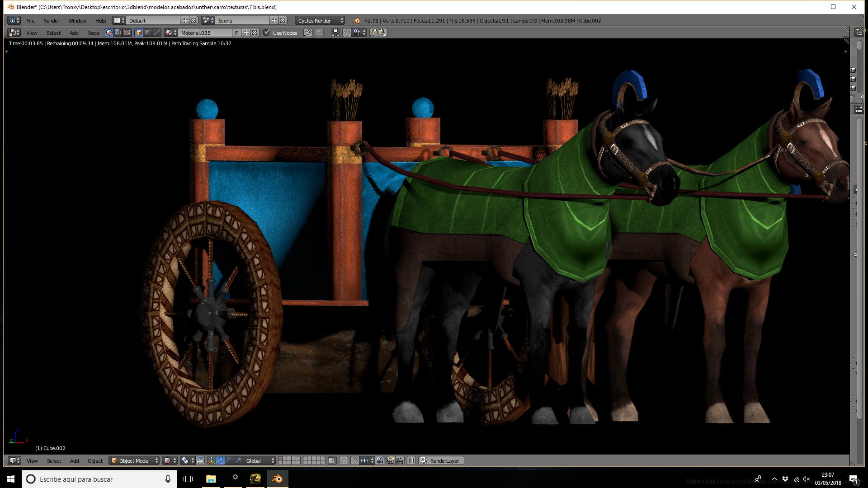Screen dimensions: 868x488
Task: Toggle the 3D manipulator axes widget button
Action: 211,460
